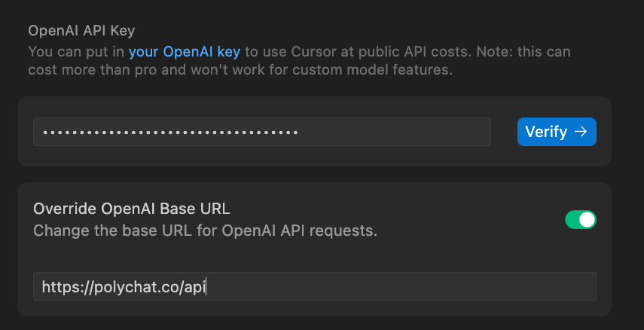Screen dimensions: 644x330
Task: Click the "https://polychat.co/api" URL text
Action: [x=124, y=286]
